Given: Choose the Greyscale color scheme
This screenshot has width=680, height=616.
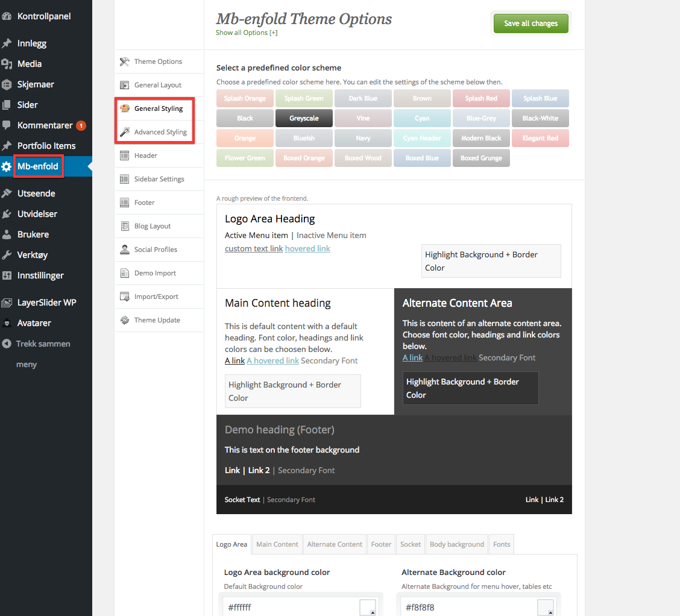Looking at the screenshot, I should [x=304, y=118].
